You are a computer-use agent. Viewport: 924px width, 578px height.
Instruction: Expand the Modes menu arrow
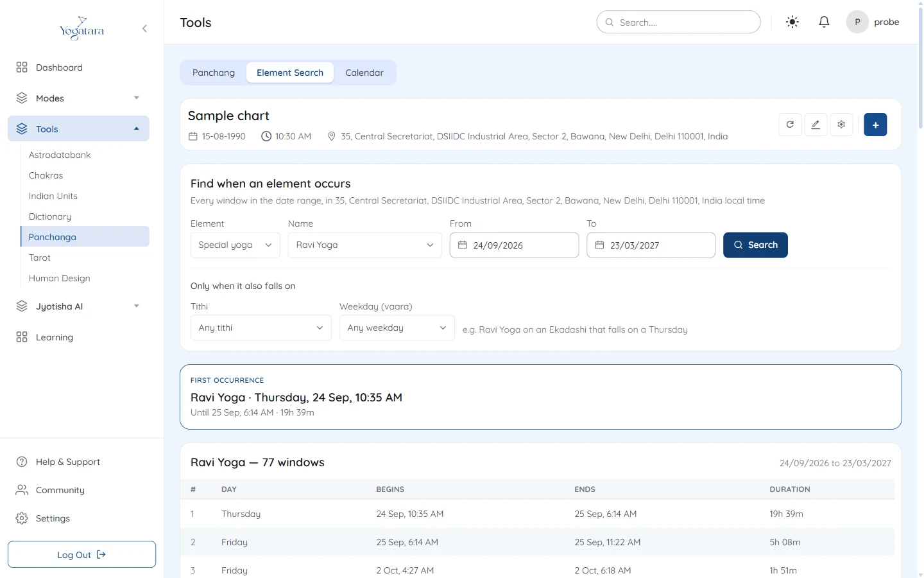(x=137, y=98)
